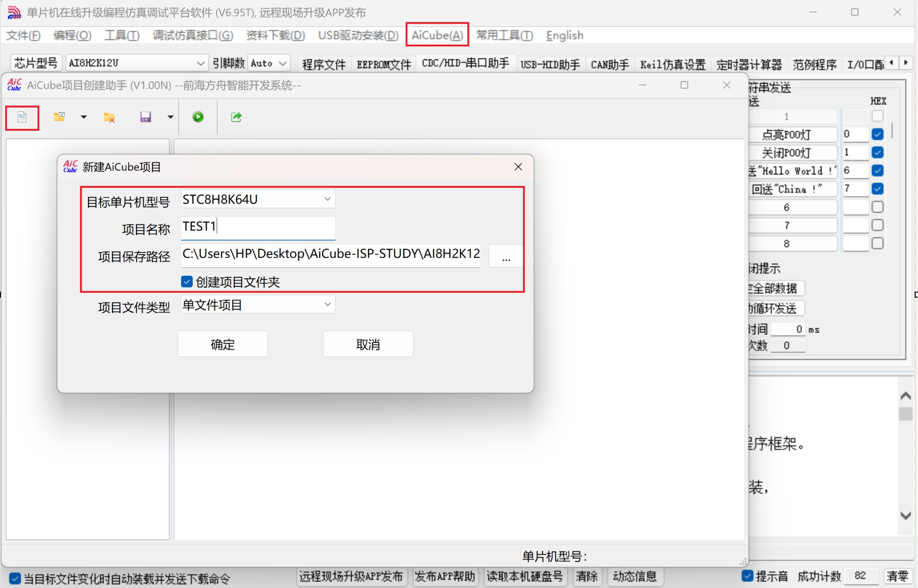Click the 确定 button

click(x=223, y=344)
